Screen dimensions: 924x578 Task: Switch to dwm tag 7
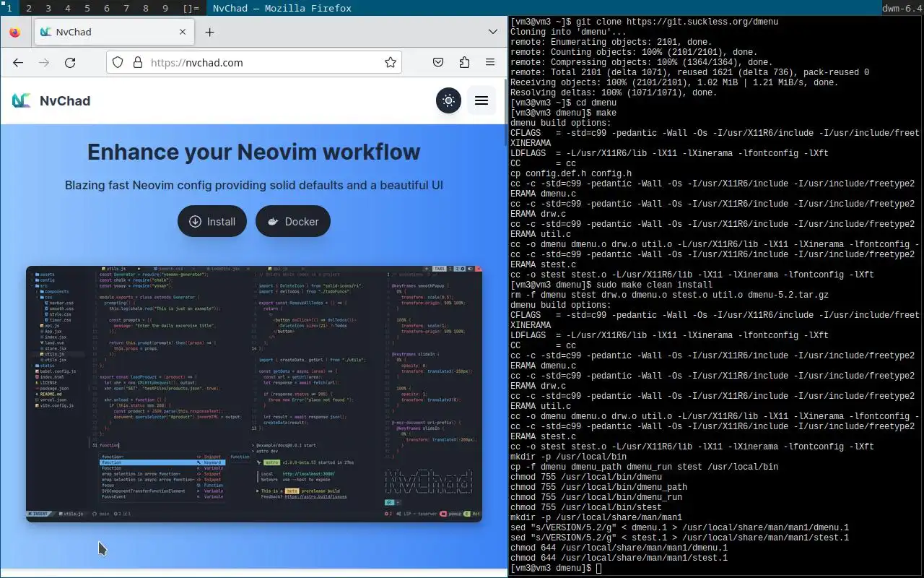pyautogui.click(x=126, y=8)
